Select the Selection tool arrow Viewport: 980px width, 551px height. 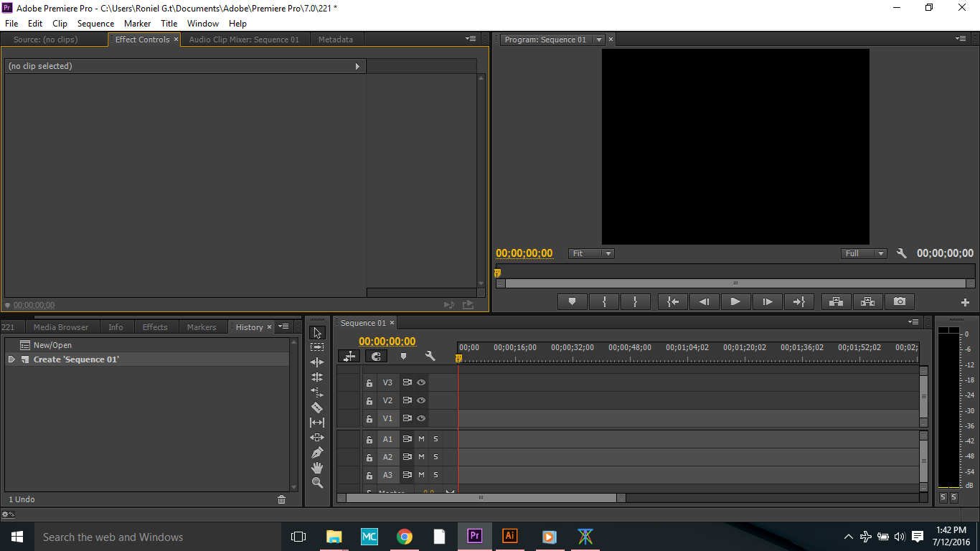click(x=317, y=333)
